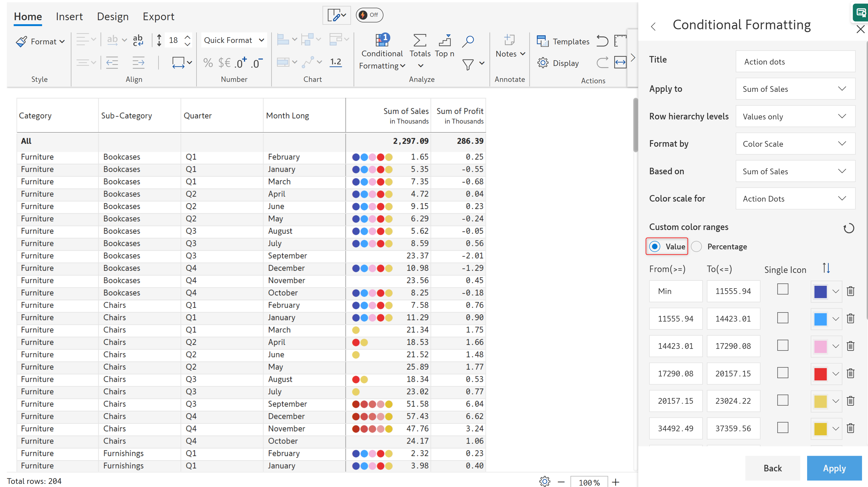Click the Display gear icon
The image size is (868, 487).
[543, 63]
